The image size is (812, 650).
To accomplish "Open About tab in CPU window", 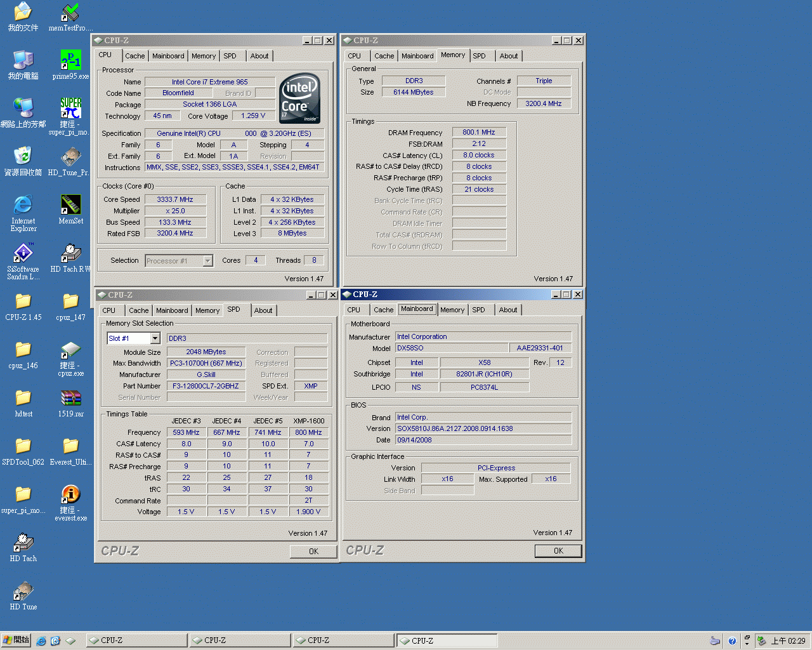I will pos(259,56).
